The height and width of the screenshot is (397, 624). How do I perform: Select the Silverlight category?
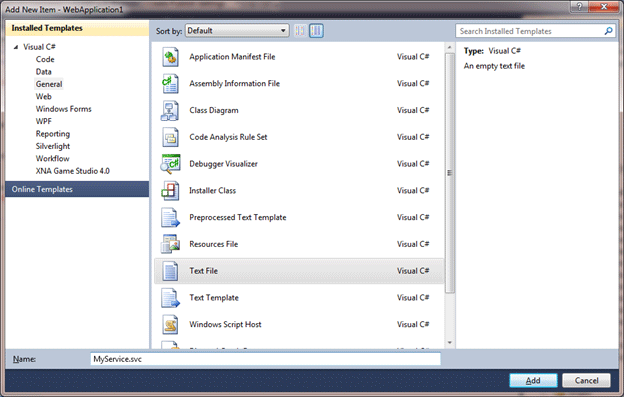tap(53, 146)
